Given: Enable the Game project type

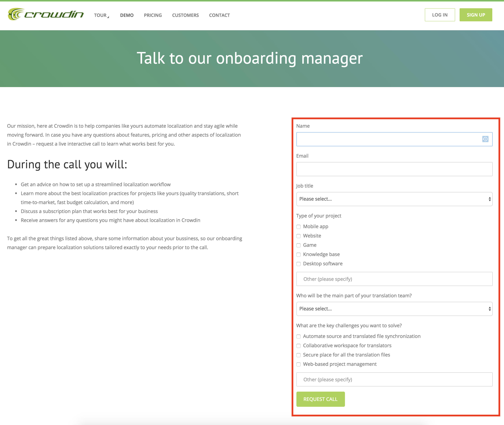Looking at the screenshot, I should pyautogui.click(x=298, y=245).
